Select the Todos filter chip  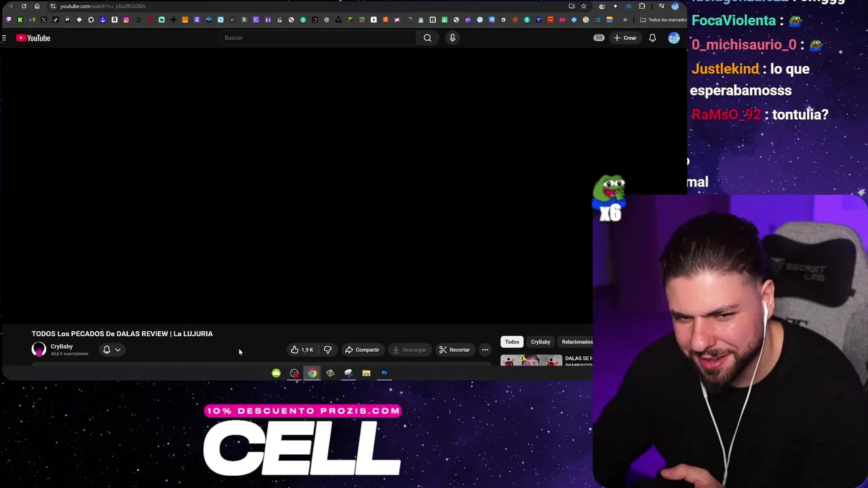click(x=512, y=342)
